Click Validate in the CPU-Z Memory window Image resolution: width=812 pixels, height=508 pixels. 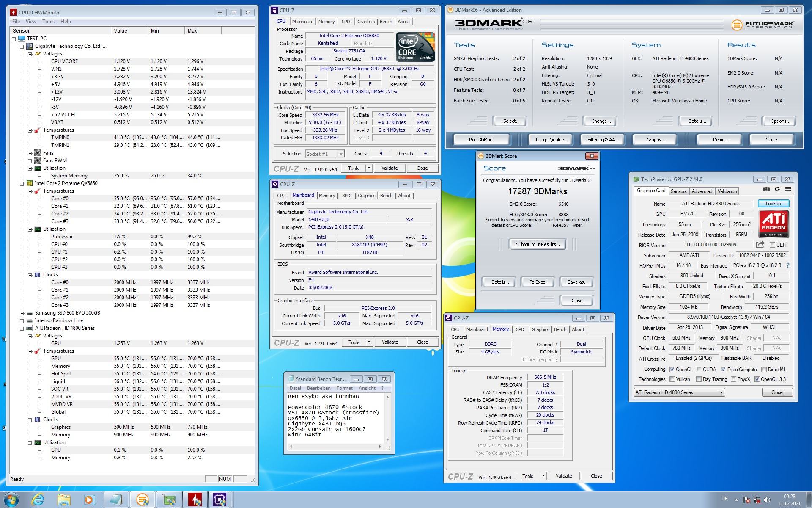pyautogui.click(x=563, y=476)
